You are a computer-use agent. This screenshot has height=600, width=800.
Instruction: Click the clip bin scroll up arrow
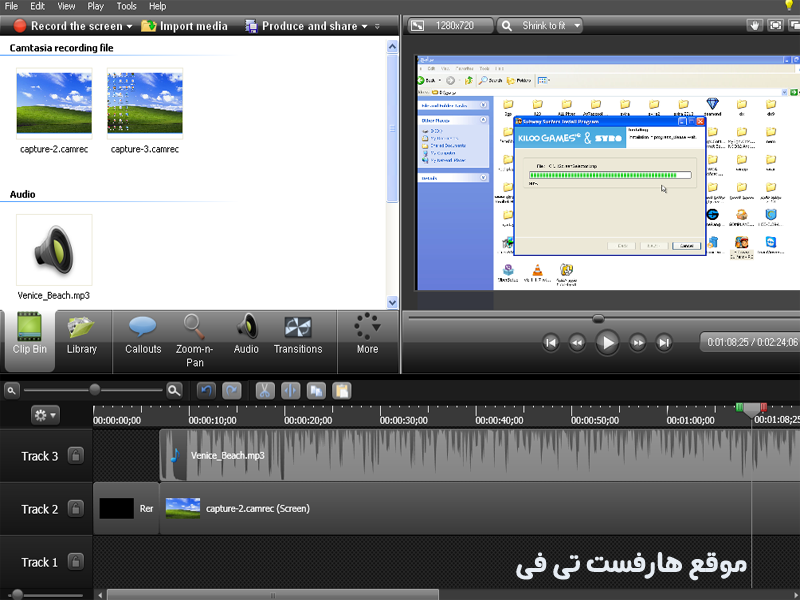pyautogui.click(x=392, y=46)
